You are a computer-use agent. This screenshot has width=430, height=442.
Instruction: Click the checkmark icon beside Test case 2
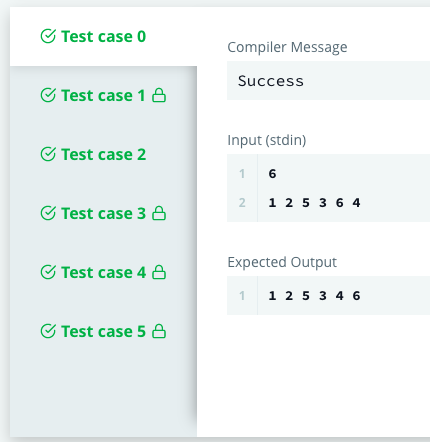pyautogui.click(x=48, y=154)
